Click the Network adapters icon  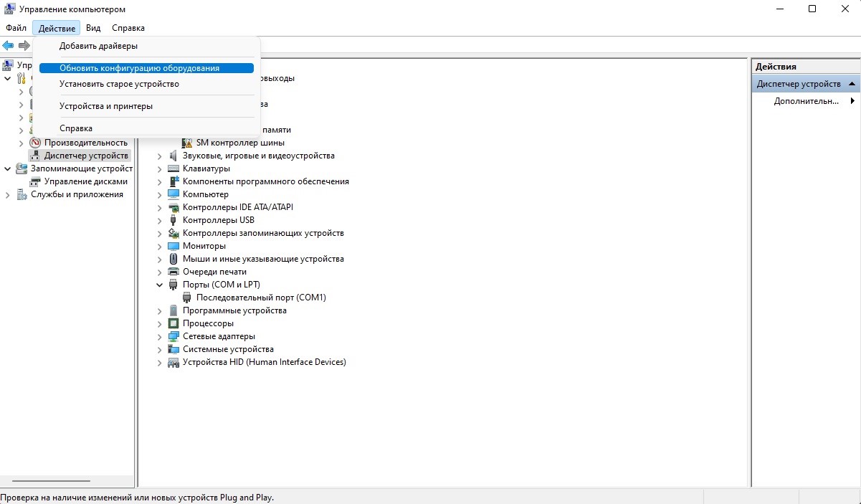click(173, 336)
